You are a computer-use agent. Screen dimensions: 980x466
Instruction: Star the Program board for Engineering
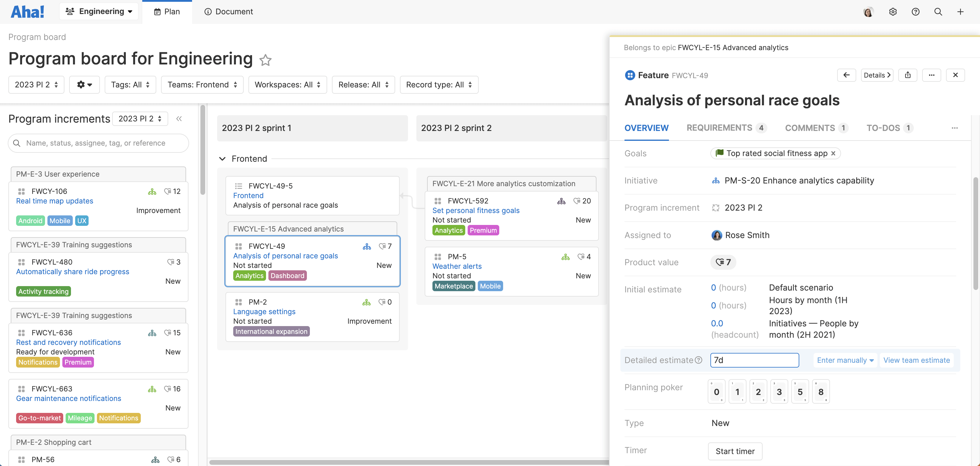tap(265, 60)
